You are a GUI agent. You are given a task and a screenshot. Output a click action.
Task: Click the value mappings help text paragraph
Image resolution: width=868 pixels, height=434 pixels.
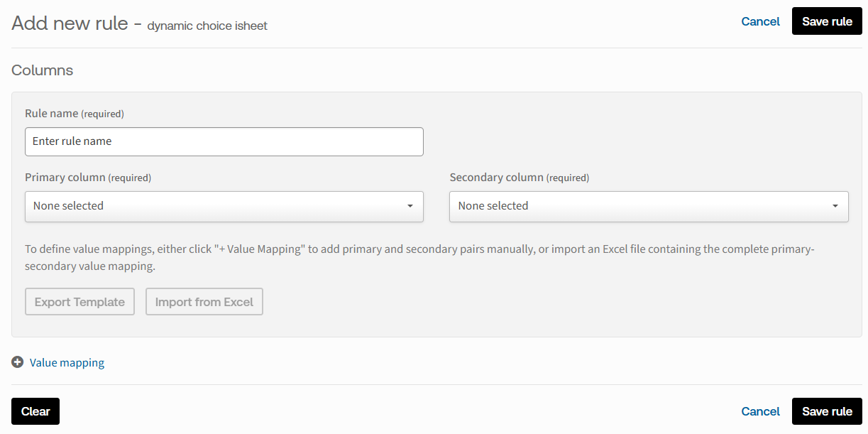419,258
